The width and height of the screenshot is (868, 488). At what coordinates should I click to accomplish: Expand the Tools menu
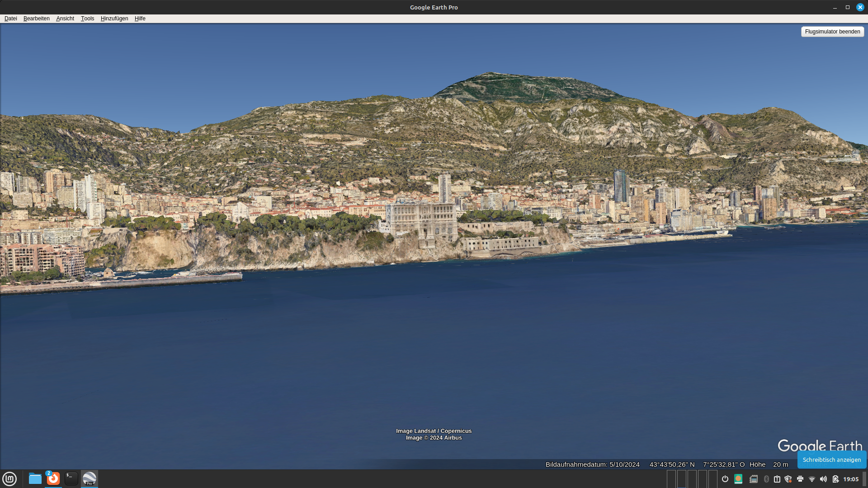click(x=87, y=19)
